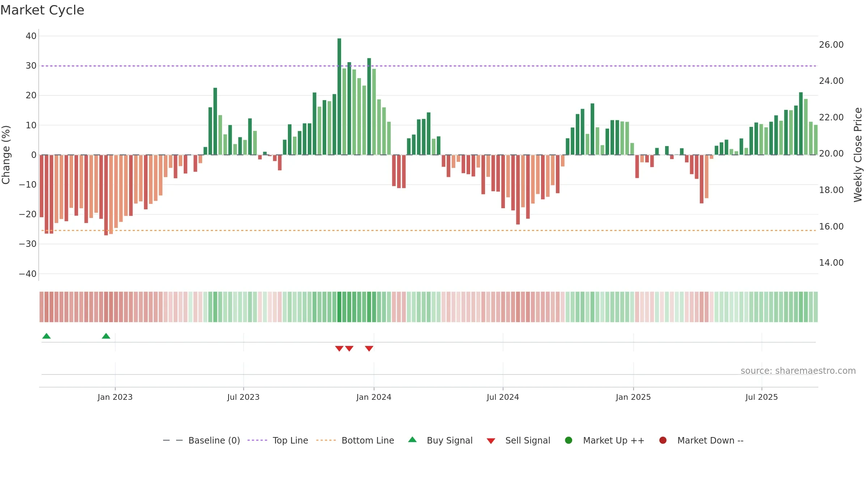Click the purple dotted top line at 30
868x488 pixels.
pos(429,66)
